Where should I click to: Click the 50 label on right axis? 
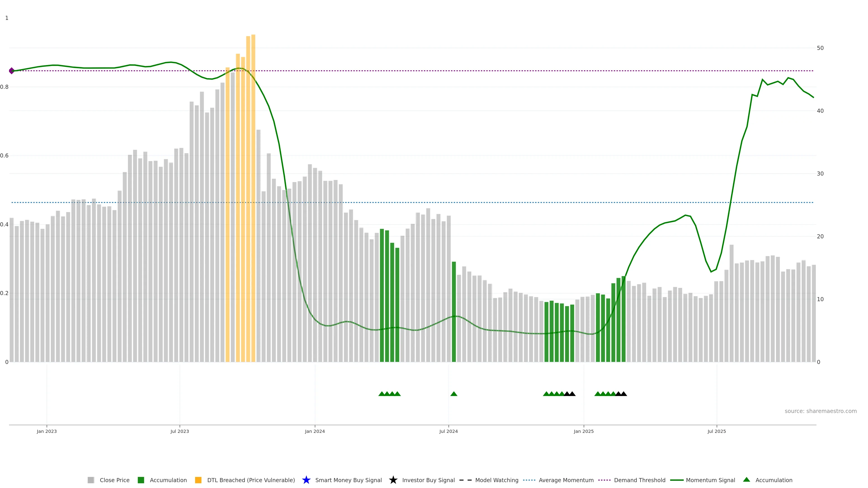[x=820, y=48]
